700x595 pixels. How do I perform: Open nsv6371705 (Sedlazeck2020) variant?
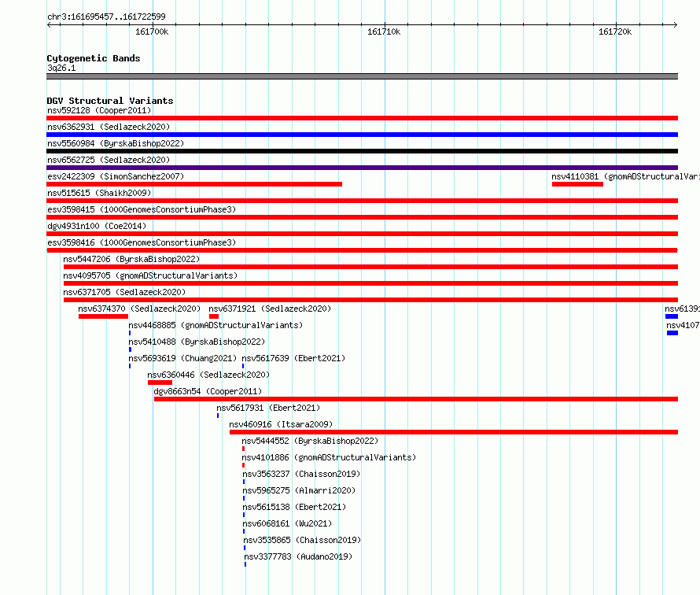(124, 292)
